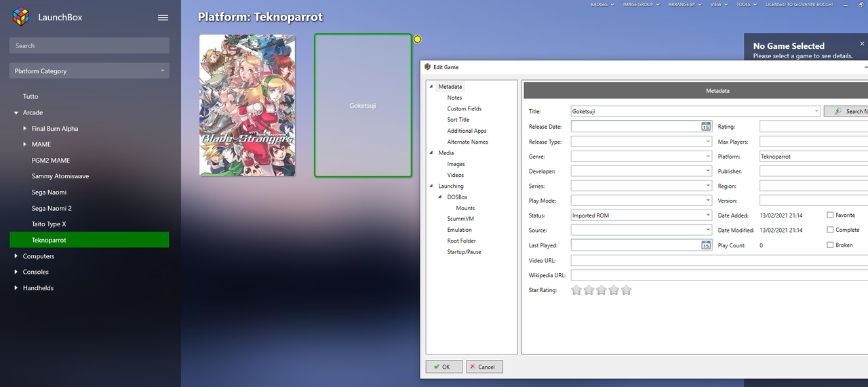Select Emulation under Launching
Viewport: 868px width, 387px height.
click(x=460, y=230)
